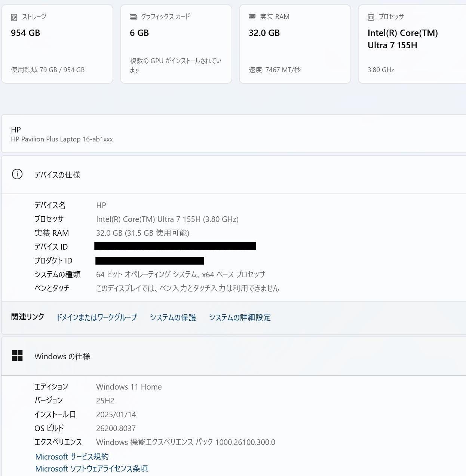Viewport: 466px width, 476px height.
Task: Open the 実装 RAM 32.0 GB card
Action: [295, 44]
